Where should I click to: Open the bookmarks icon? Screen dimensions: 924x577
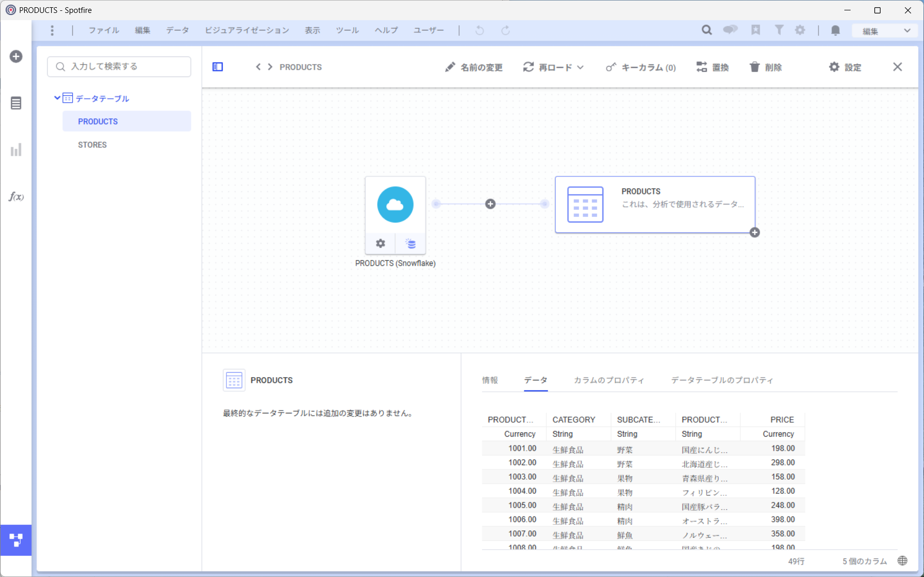coord(755,30)
